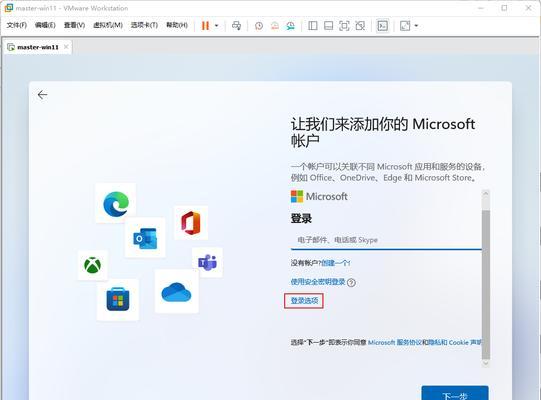Click the sign-in pane scrollbar thumb
The height and width of the screenshot is (400, 541).
486,285
